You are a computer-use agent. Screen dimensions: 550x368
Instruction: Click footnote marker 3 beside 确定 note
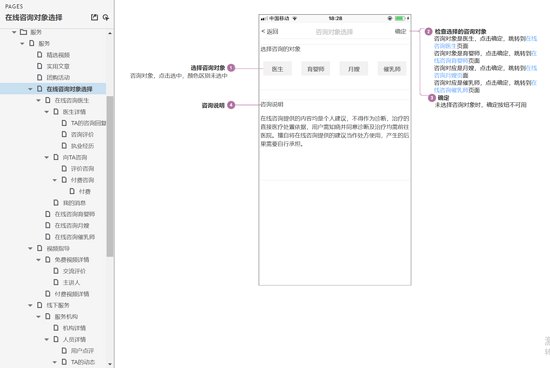click(x=432, y=98)
